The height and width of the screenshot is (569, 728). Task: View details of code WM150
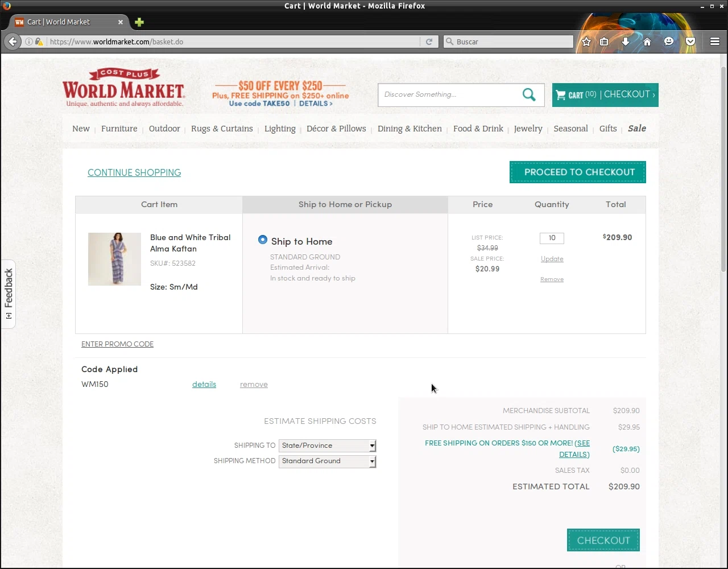coord(204,385)
